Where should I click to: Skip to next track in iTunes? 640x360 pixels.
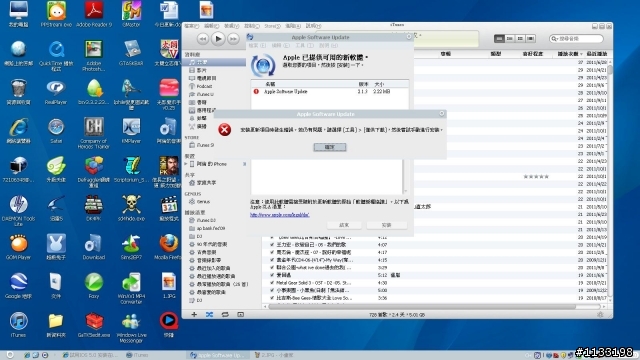[x=233, y=39]
